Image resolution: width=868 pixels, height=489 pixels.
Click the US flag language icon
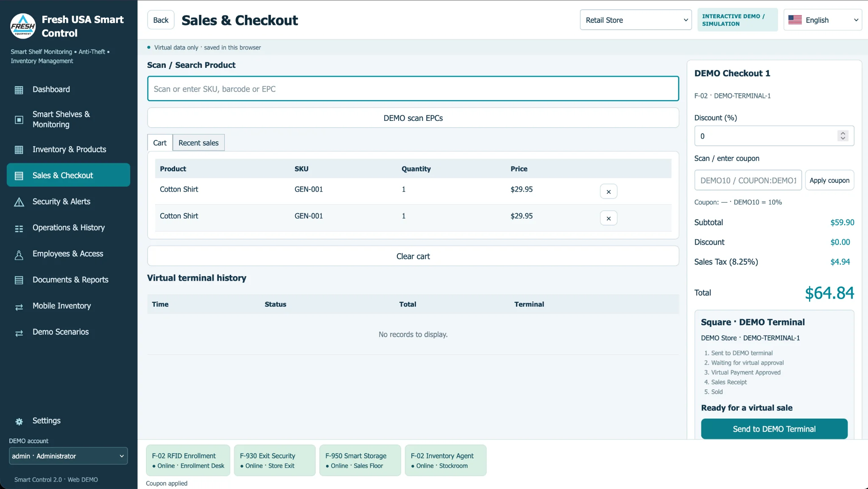pyautogui.click(x=795, y=20)
